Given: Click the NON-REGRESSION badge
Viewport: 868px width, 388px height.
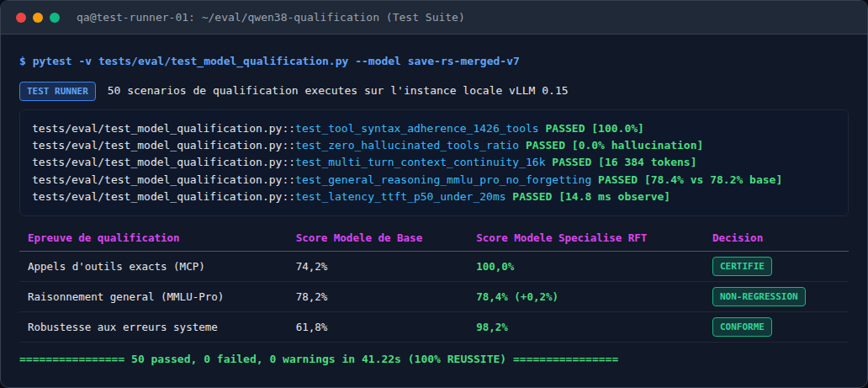Looking at the screenshot, I should click(759, 296).
